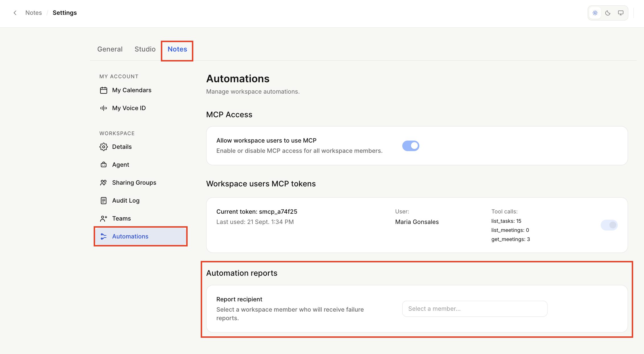Click the Automations workflow icon
Screen dimensions: 644x354
[x=104, y=236]
